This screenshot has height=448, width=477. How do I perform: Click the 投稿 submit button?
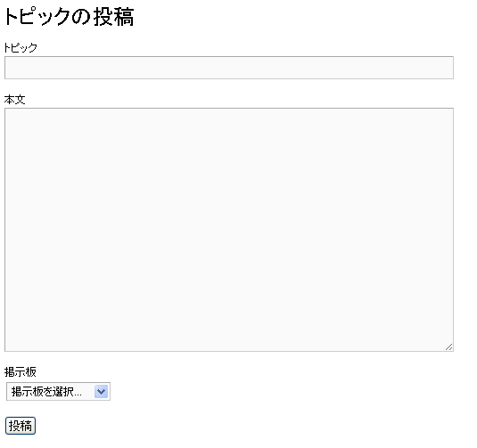21,426
